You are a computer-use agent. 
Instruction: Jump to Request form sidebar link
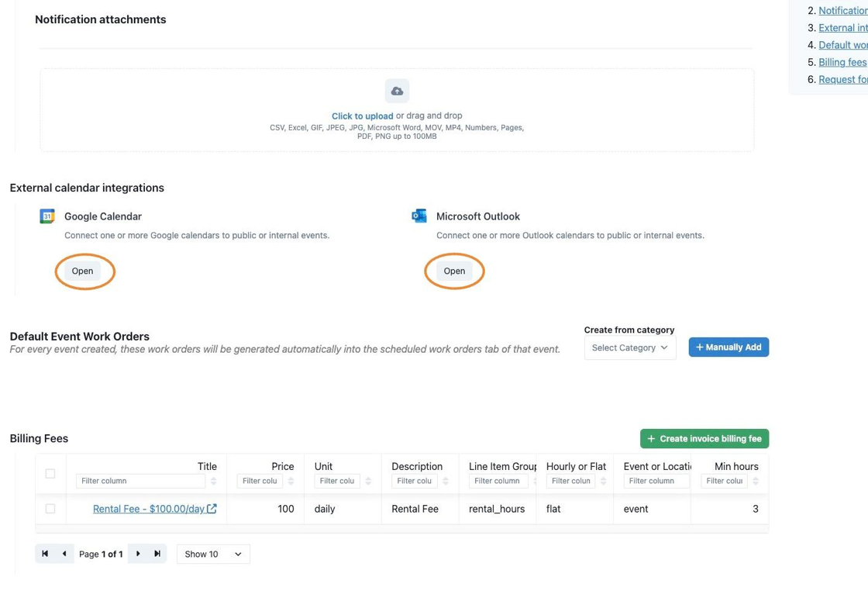(842, 79)
